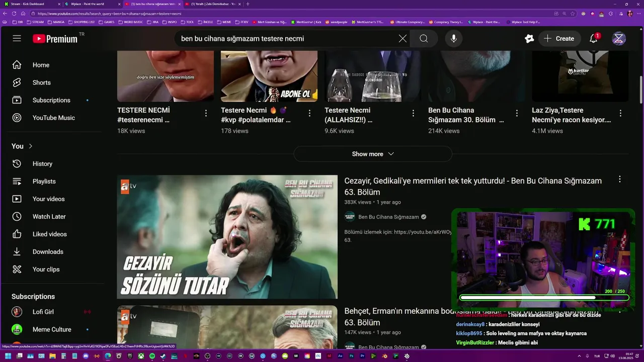Viewport: 644px width, 362px height.
Task: Expand the You section chevron
Action: tap(31, 146)
